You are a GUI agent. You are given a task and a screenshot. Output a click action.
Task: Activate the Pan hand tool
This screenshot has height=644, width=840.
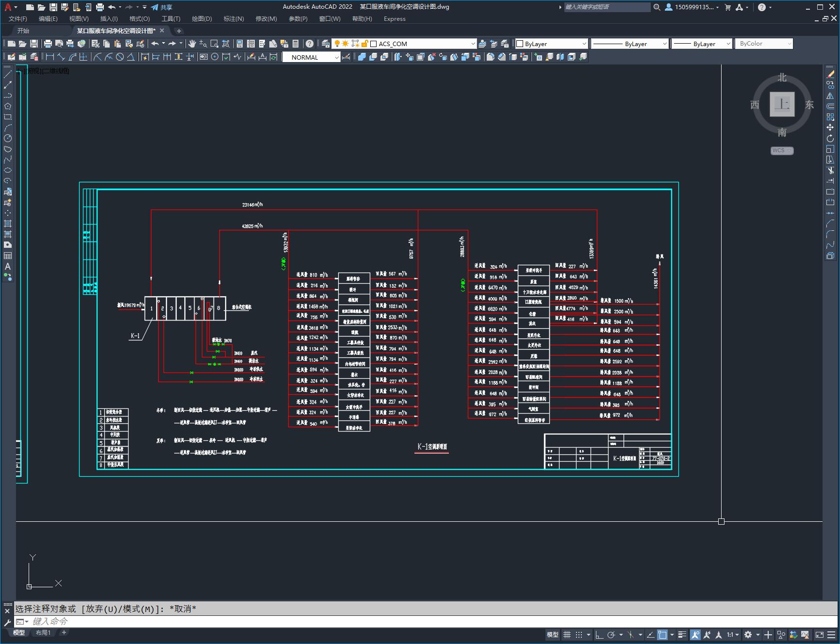coord(192,44)
